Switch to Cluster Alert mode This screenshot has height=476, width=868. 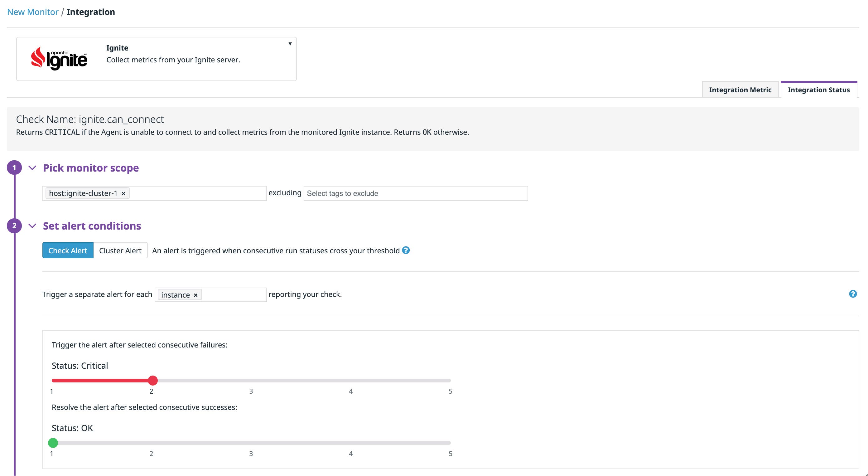click(x=120, y=250)
